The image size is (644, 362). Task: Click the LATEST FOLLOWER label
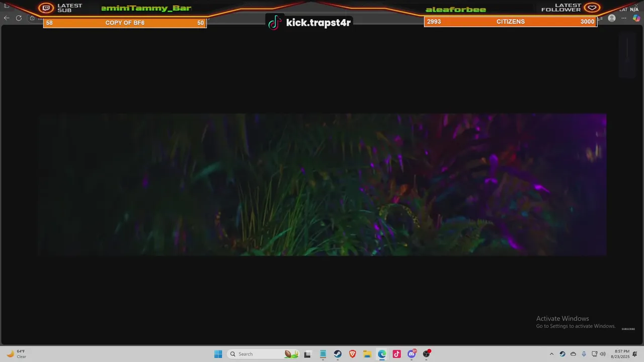[561, 8]
